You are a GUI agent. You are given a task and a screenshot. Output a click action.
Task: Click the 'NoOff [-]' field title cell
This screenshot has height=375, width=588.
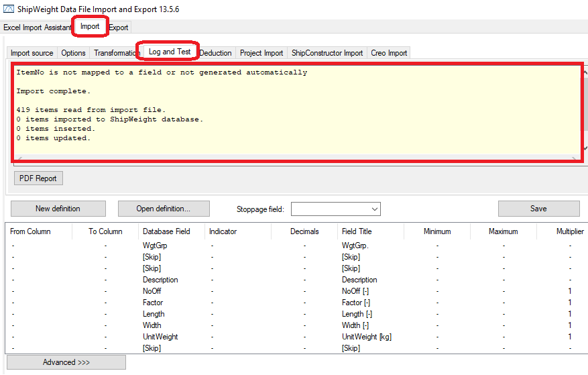pos(355,291)
